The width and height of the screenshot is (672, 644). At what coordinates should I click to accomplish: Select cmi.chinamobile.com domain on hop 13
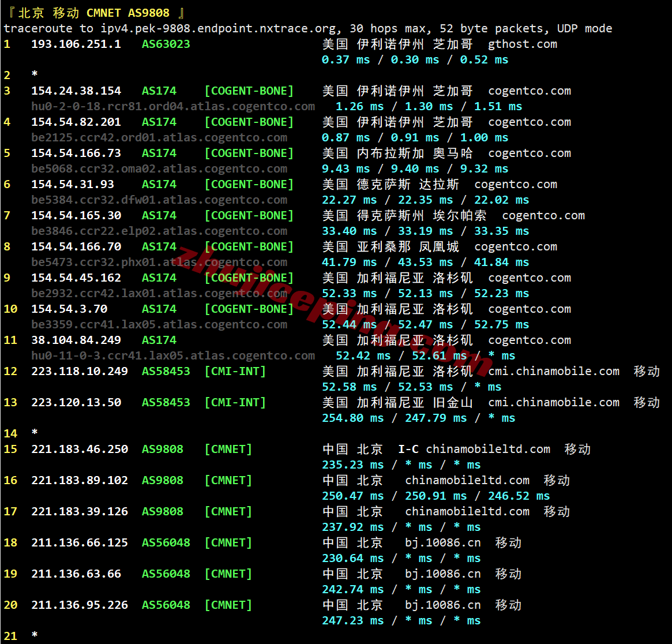tap(554, 402)
